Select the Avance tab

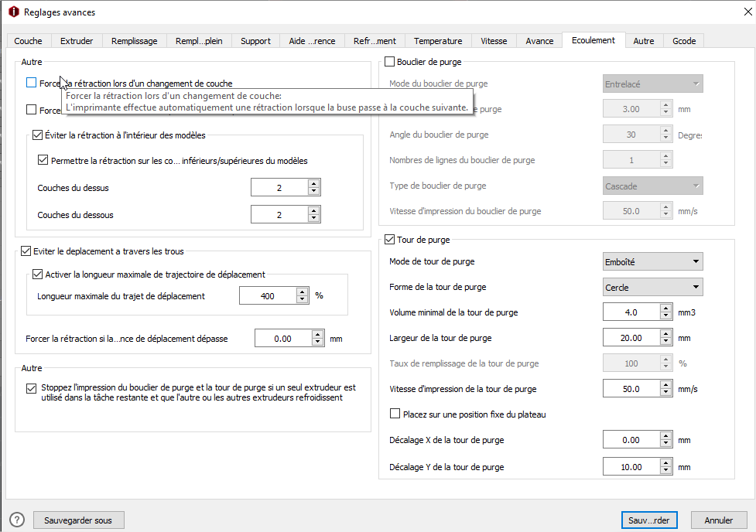pyautogui.click(x=539, y=41)
